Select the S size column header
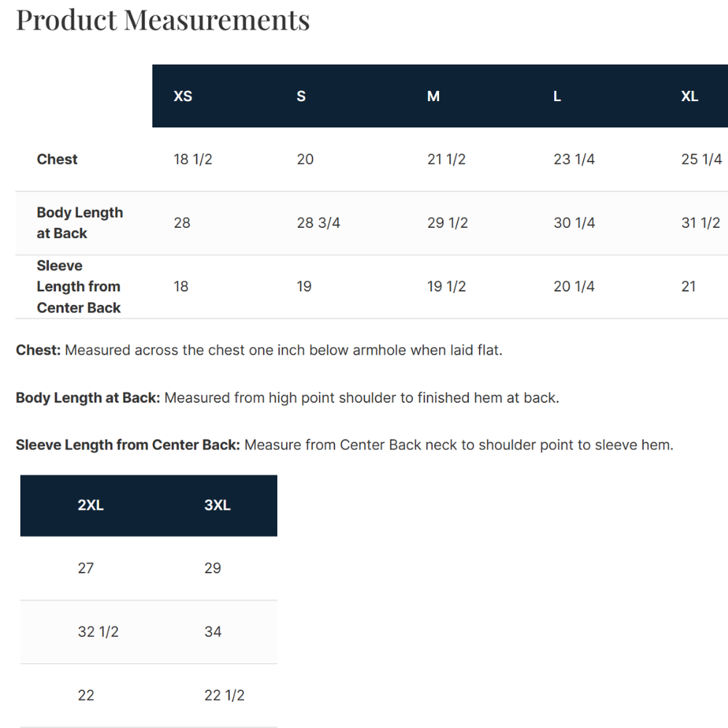The height and width of the screenshot is (728, 728). (x=301, y=96)
